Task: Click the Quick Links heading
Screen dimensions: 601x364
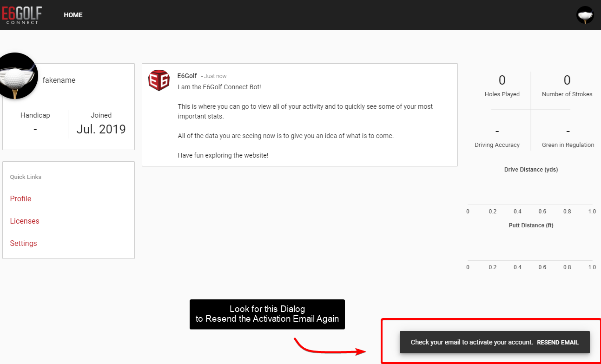Action: pos(26,177)
